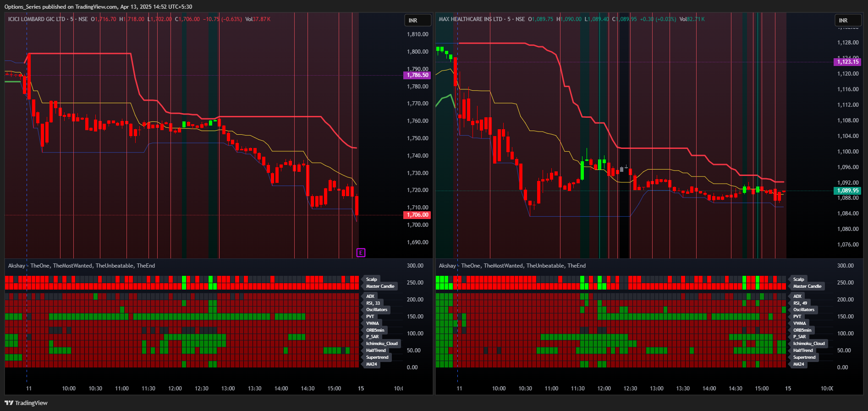Click the PVT label in ICICI pane
Screen dimensions: 868x411
pos(370,317)
